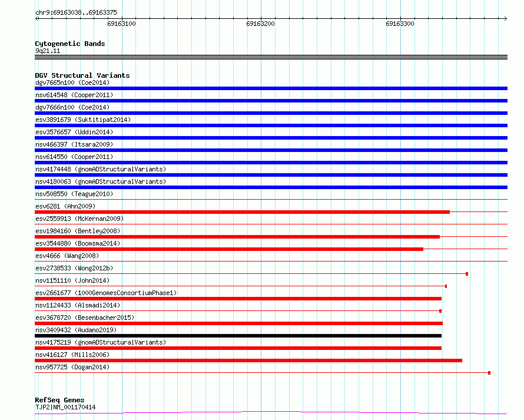Image resolution: width=524 pixels, height=420 pixels.
Task: Select nsv4180063 (gnomADStructuralVariants) label
Action: click(x=101, y=181)
